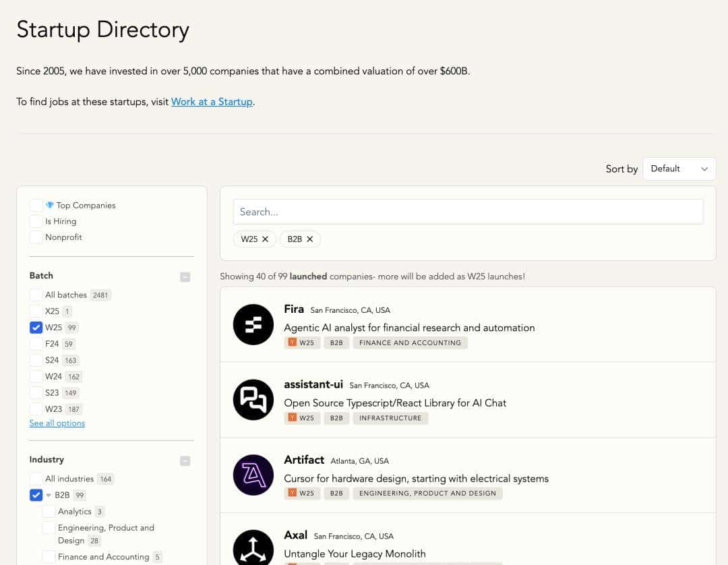
Task: Check the Is Hiring filter
Action: (36, 221)
